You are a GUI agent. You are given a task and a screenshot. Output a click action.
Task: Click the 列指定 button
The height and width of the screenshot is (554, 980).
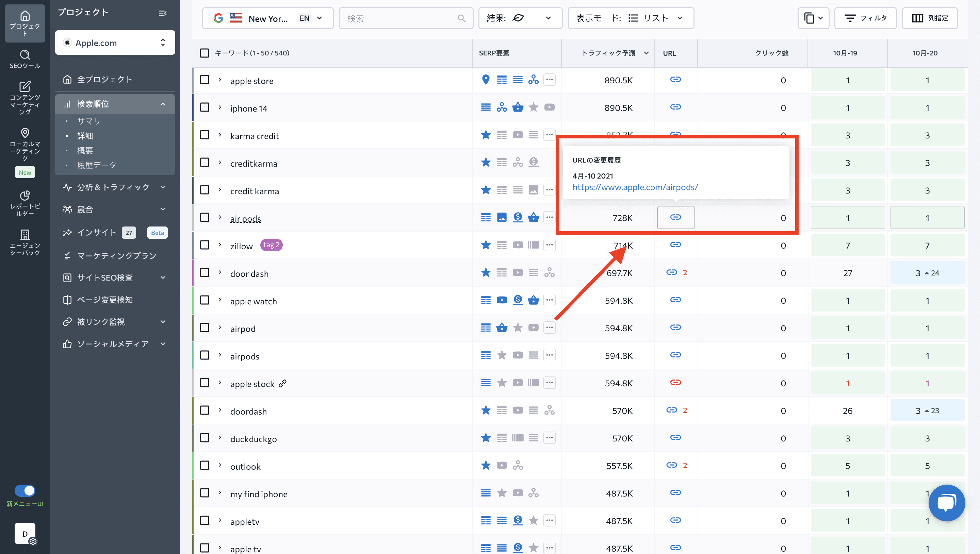click(x=929, y=18)
